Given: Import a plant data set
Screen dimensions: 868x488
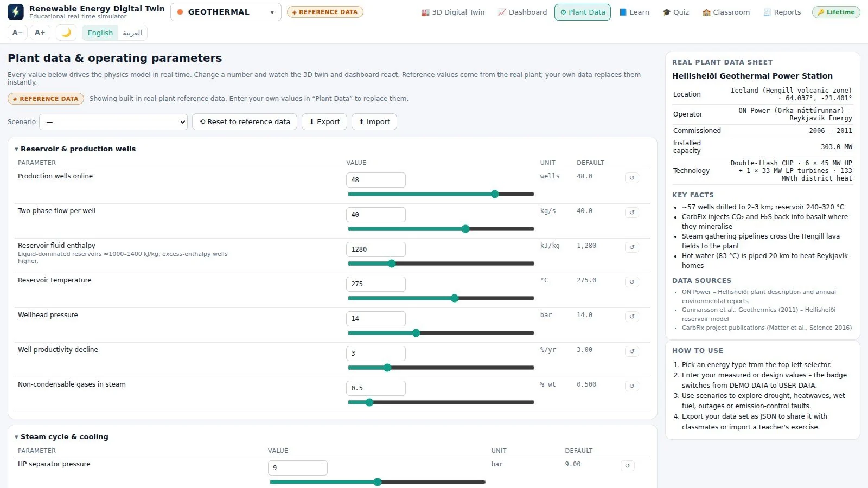Looking at the screenshot, I should [374, 122].
